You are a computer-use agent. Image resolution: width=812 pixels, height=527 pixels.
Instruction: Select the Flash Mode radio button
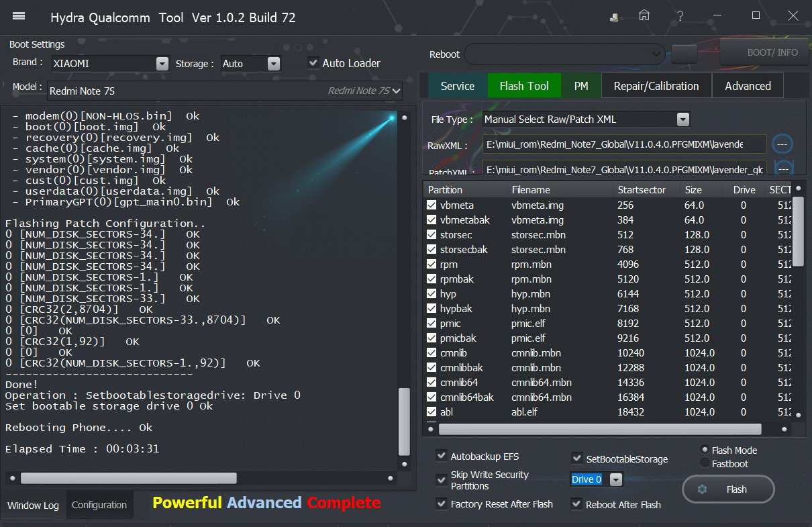[x=704, y=450]
